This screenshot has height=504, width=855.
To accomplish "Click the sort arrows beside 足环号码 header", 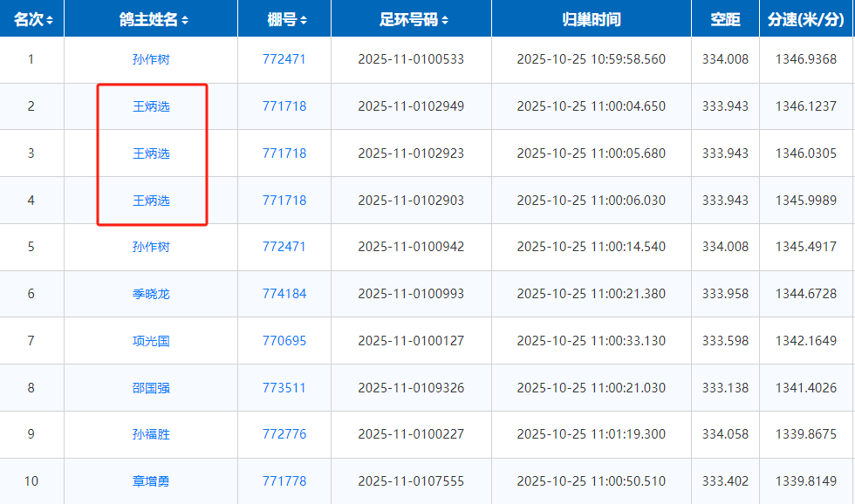I will [x=445, y=20].
